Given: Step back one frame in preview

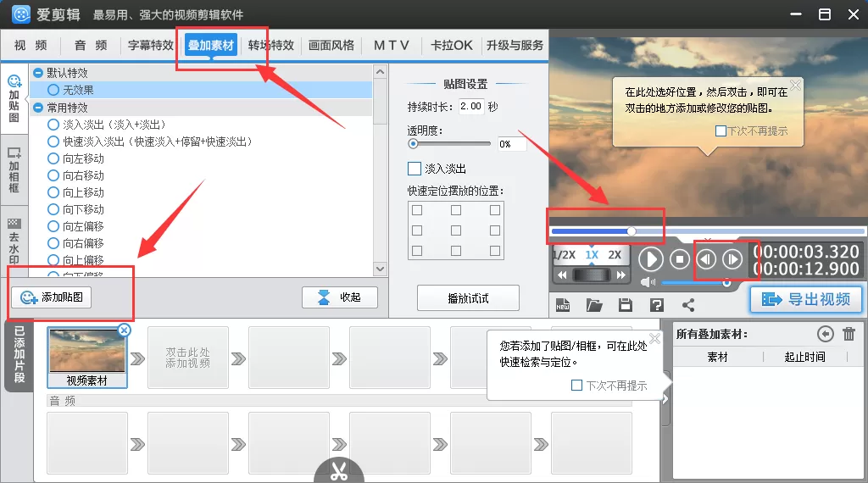Looking at the screenshot, I should pos(706,259).
